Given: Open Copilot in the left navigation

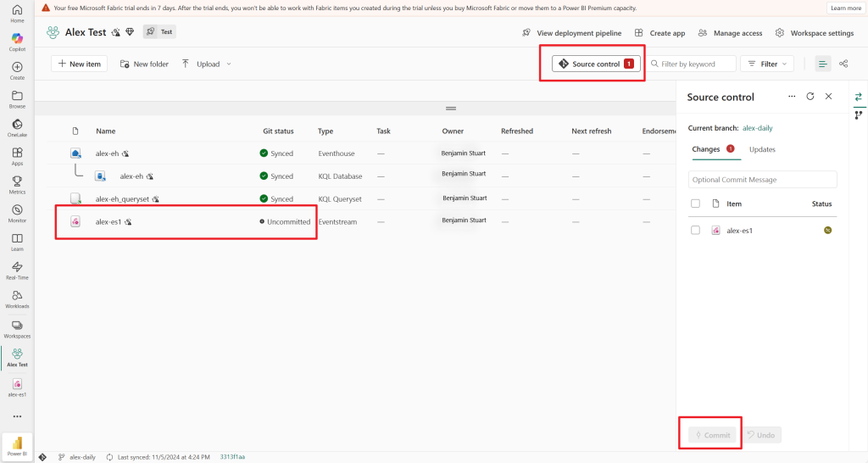Looking at the screenshot, I should [17, 42].
